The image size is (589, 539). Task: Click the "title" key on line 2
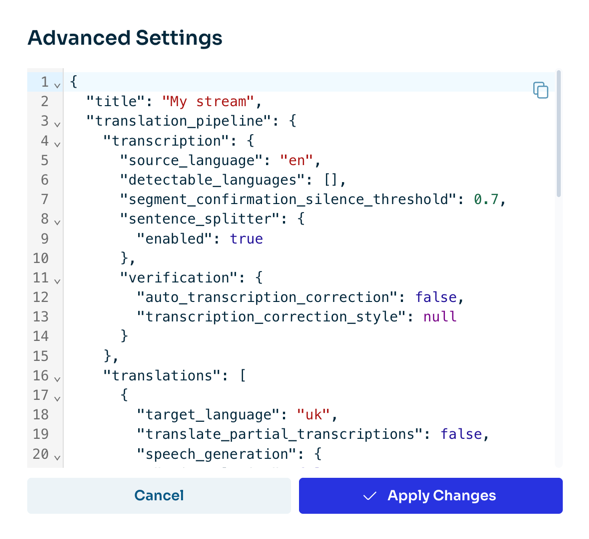(116, 101)
